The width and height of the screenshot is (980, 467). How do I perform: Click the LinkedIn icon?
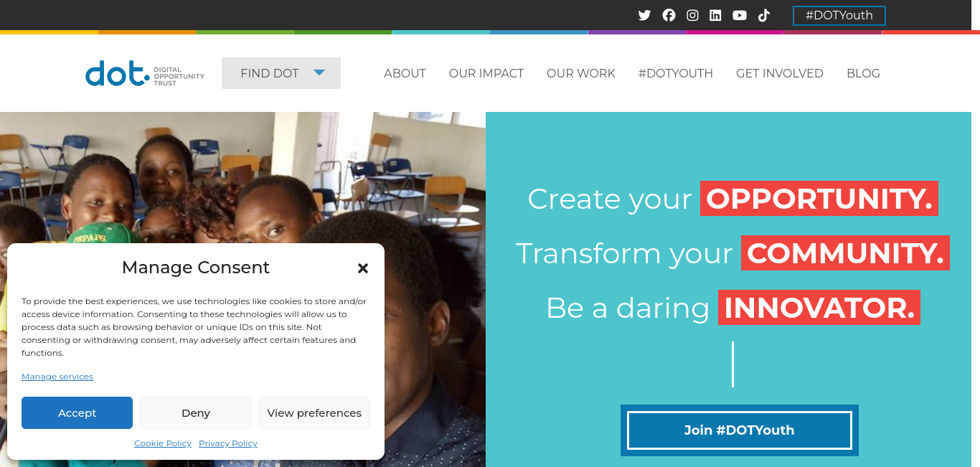point(715,15)
